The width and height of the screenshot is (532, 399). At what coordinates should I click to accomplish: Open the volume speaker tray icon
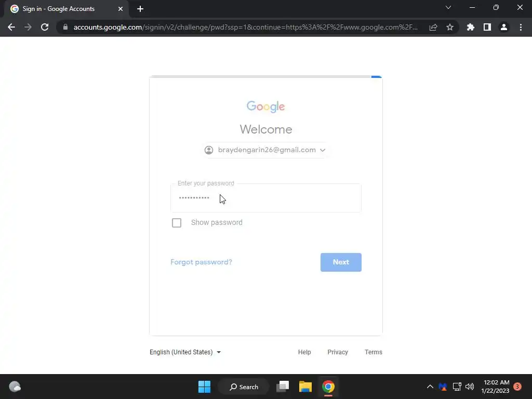pos(470,387)
